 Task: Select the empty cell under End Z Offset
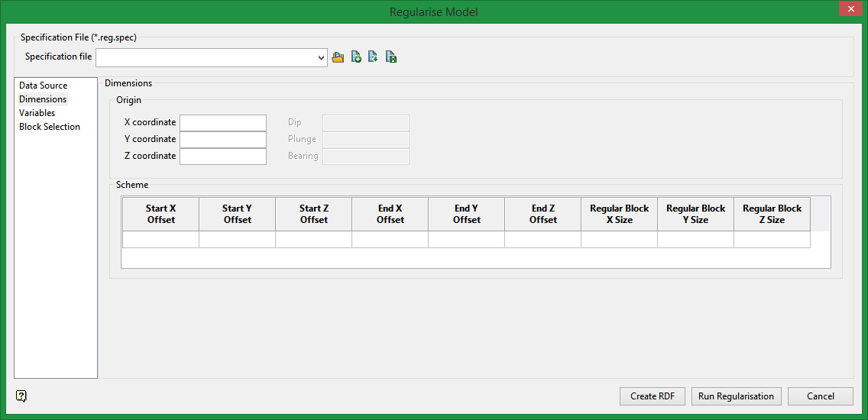click(x=542, y=240)
